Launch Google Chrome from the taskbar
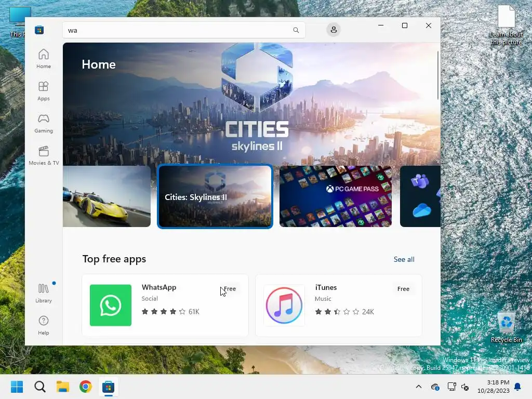The height and width of the screenshot is (399, 532). 86,387
